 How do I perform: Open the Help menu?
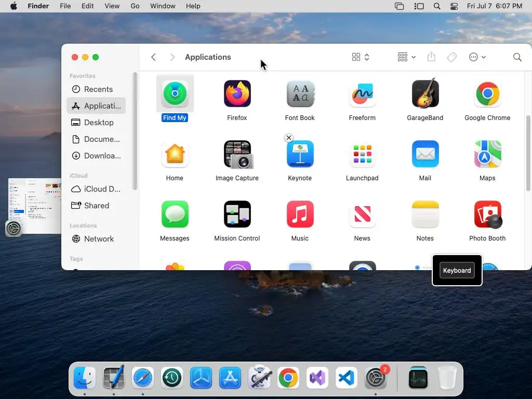point(193,6)
